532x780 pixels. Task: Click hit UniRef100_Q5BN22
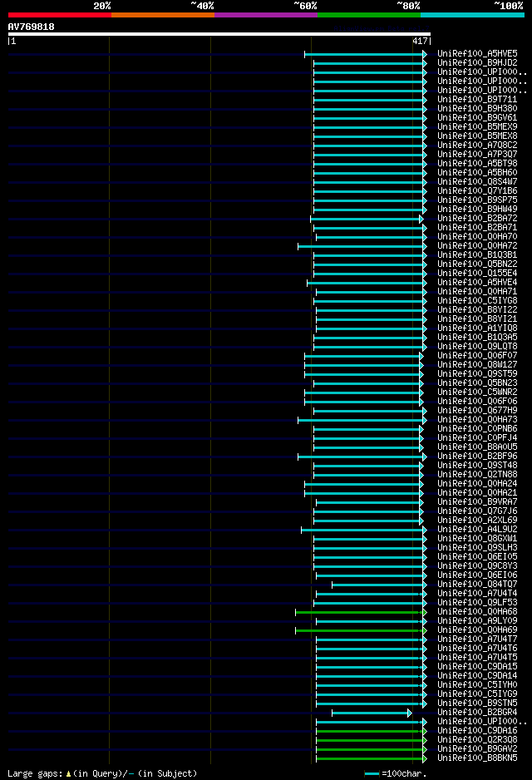pyautogui.click(x=477, y=264)
